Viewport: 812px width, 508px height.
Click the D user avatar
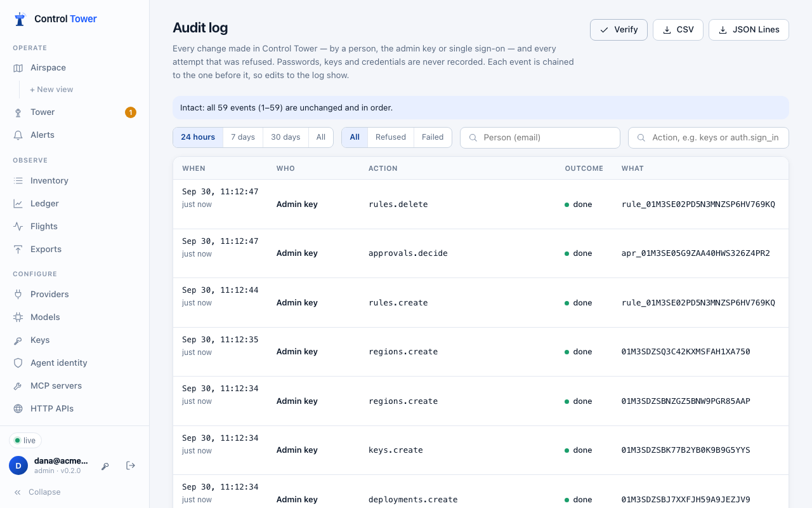[x=18, y=465]
